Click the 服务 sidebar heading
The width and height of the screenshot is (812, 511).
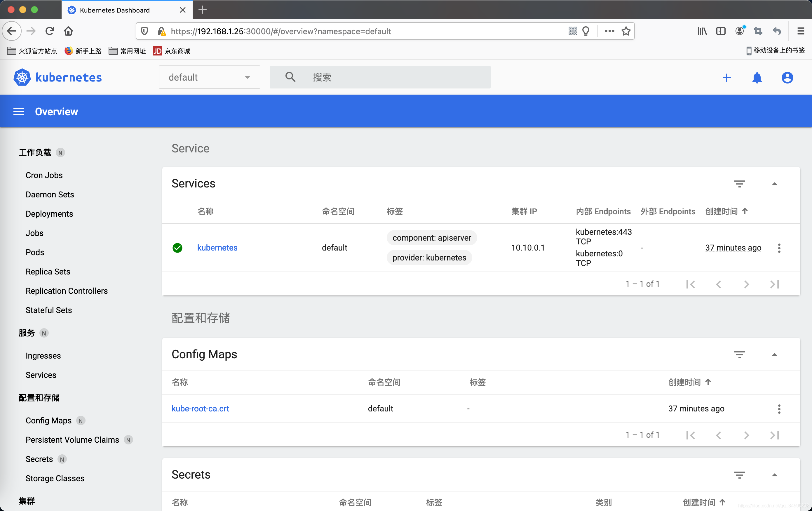click(x=27, y=333)
